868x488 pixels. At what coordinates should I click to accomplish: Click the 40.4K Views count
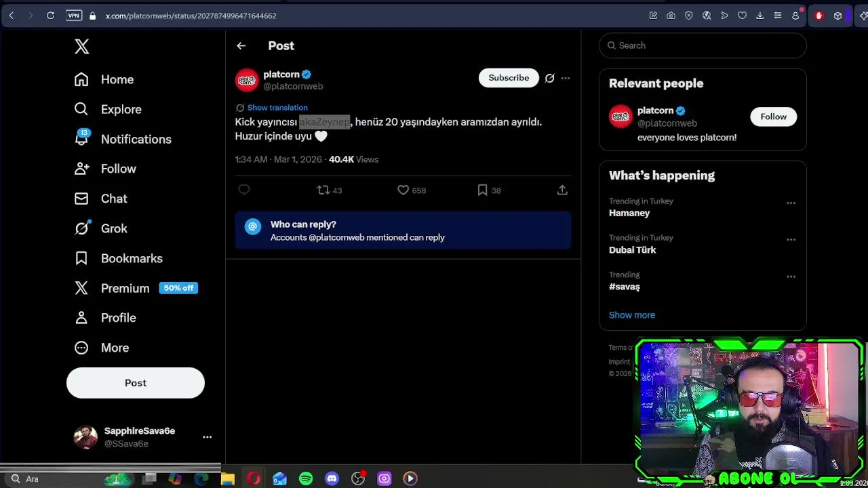(x=353, y=159)
